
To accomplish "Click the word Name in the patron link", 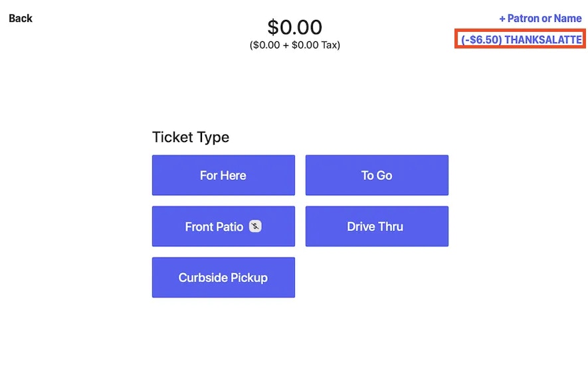I will point(568,19).
